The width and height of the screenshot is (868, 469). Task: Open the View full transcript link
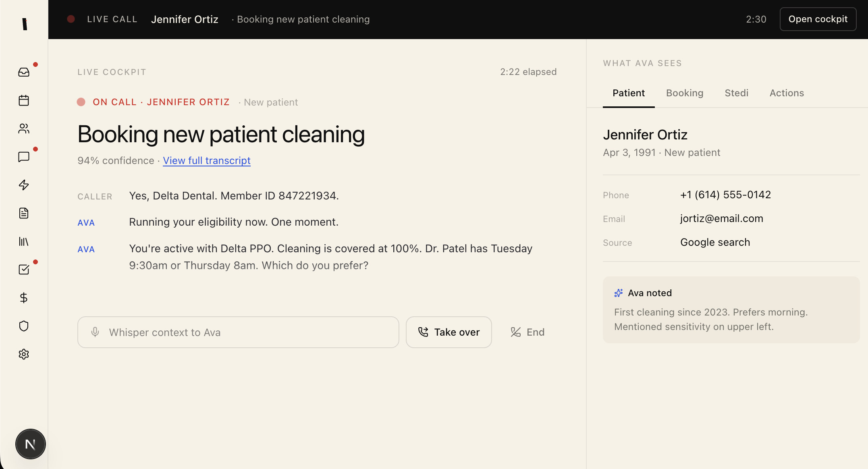pyautogui.click(x=207, y=161)
